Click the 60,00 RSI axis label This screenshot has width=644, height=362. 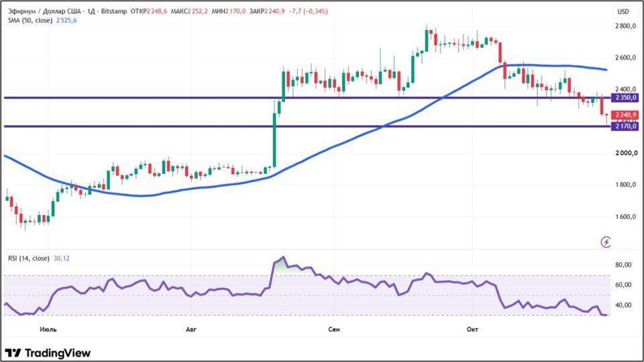click(x=623, y=285)
